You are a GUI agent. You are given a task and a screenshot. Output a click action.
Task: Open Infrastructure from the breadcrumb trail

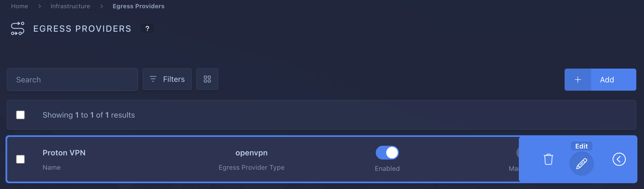pos(70,6)
